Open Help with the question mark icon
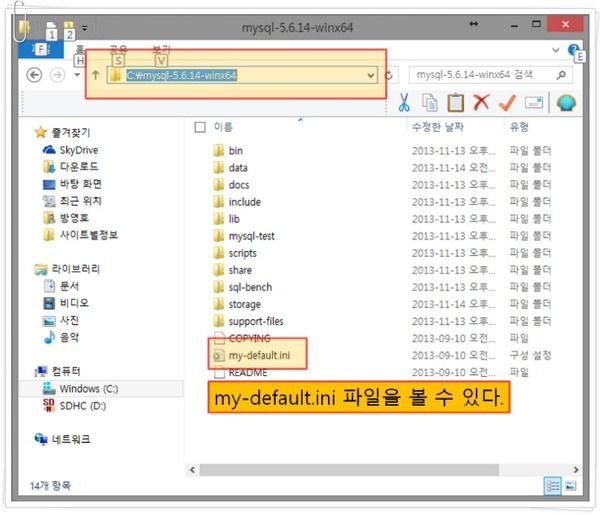The image size is (600, 515). coord(573,50)
